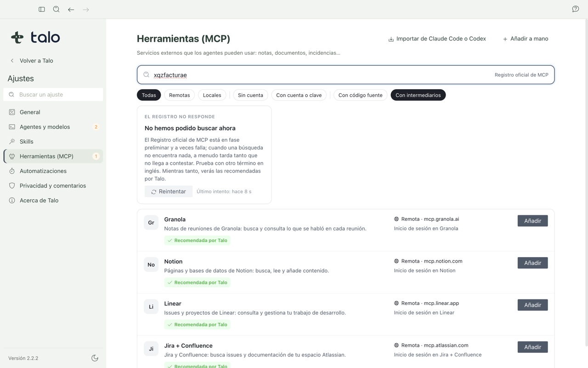Click the Linear avatar badge Li

coord(151,307)
